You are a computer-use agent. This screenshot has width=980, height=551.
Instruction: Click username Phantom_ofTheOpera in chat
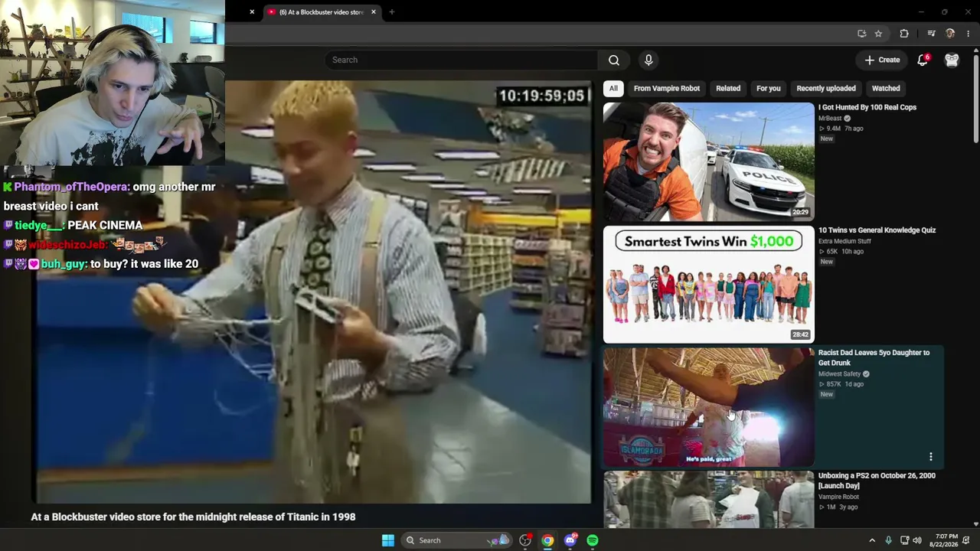point(72,187)
